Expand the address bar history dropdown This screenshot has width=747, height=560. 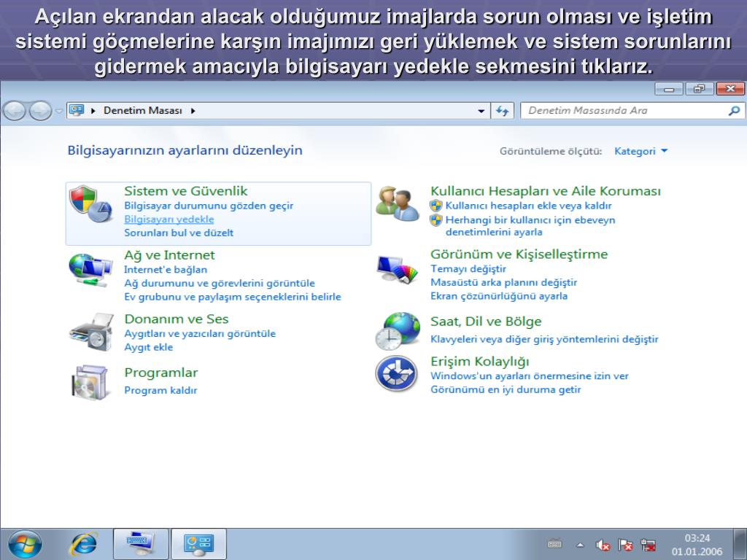point(481,111)
